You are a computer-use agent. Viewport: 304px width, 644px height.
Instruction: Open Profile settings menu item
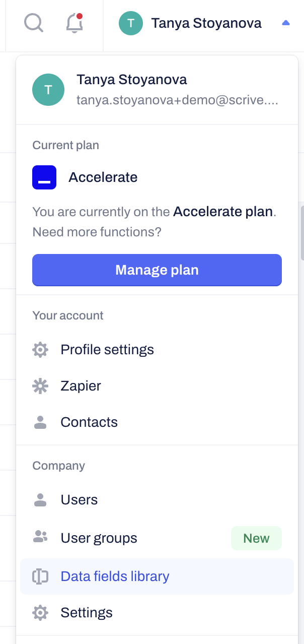(x=107, y=350)
